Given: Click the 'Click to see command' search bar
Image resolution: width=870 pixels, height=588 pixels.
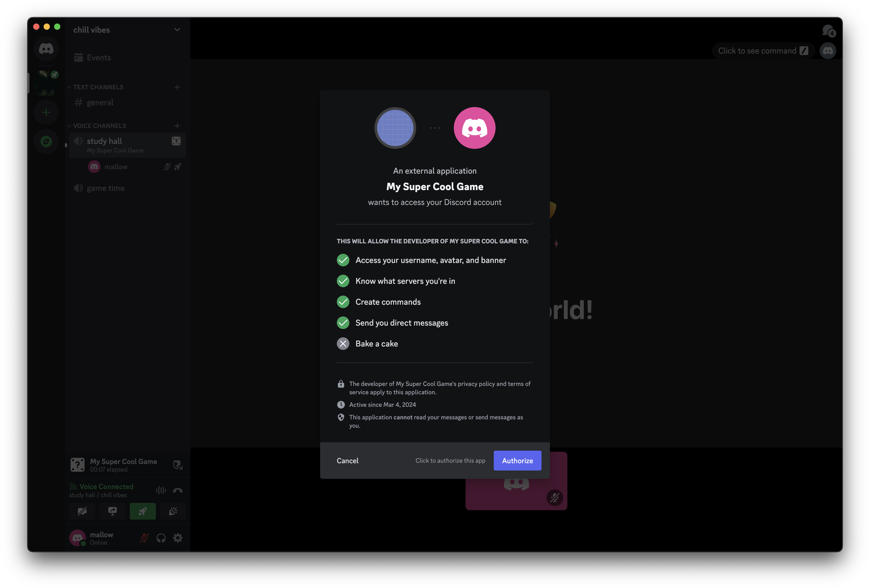Looking at the screenshot, I should pyautogui.click(x=763, y=50).
